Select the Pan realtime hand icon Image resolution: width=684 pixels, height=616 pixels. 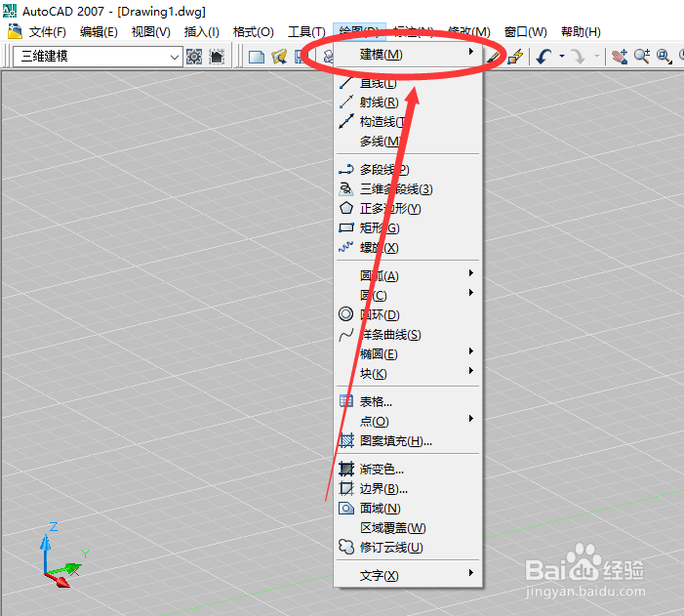619,57
